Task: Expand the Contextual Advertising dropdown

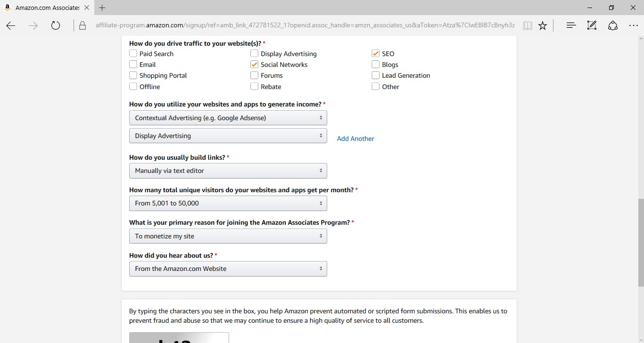Action: pos(228,118)
